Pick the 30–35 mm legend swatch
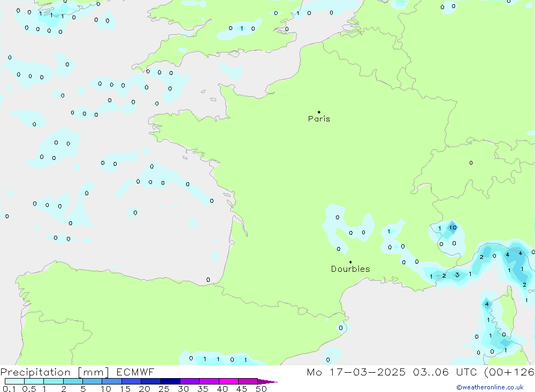 [189, 381]
